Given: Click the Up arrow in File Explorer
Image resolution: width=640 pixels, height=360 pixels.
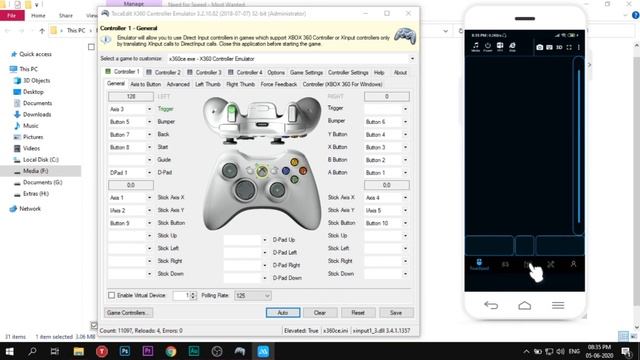Looking at the screenshot, I should (x=42, y=31).
